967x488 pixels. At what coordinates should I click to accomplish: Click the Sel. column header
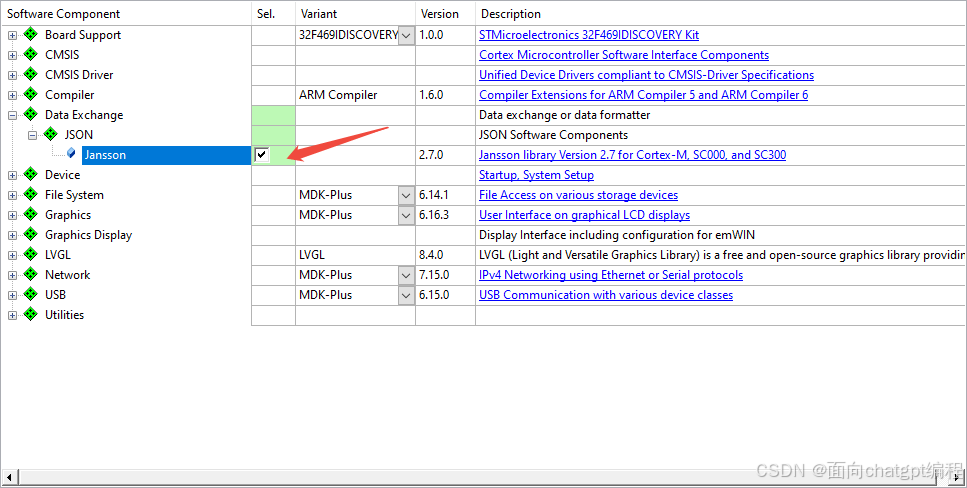click(x=274, y=14)
